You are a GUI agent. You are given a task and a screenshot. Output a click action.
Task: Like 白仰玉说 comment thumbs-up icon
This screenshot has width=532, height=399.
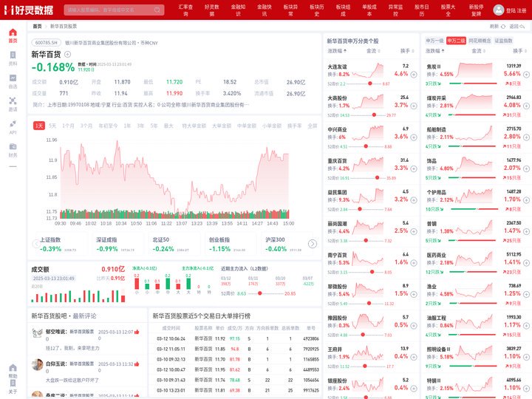(137, 364)
